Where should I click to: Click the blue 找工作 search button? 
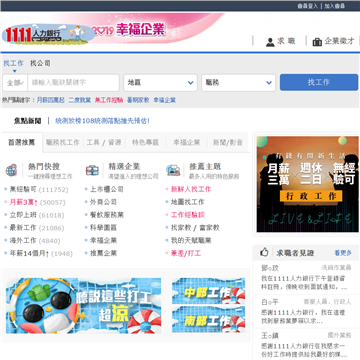319,82
